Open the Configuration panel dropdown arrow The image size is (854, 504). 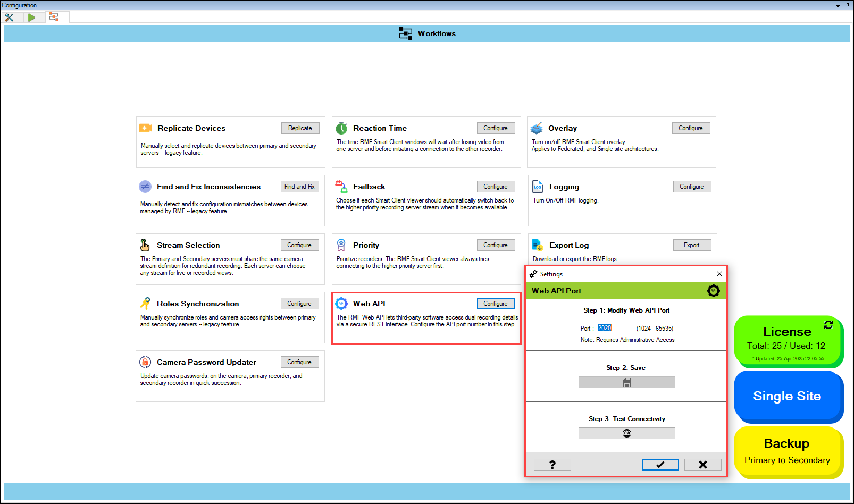838,6
